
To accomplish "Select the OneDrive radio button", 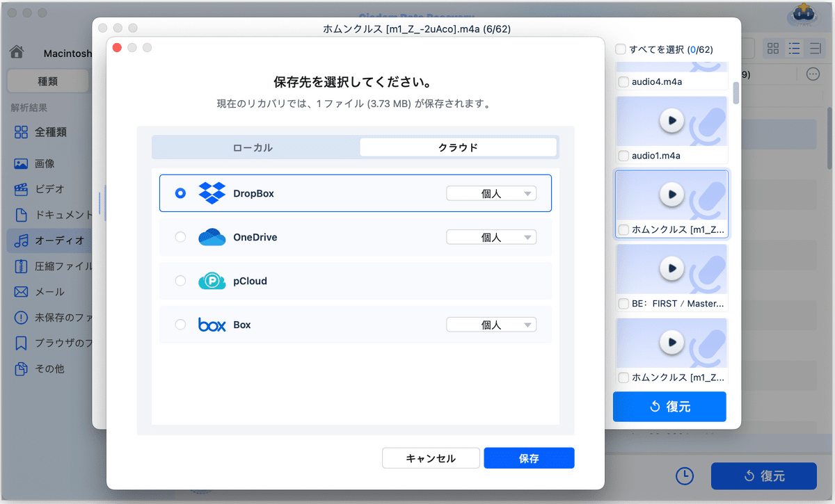I will (x=180, y=237).
